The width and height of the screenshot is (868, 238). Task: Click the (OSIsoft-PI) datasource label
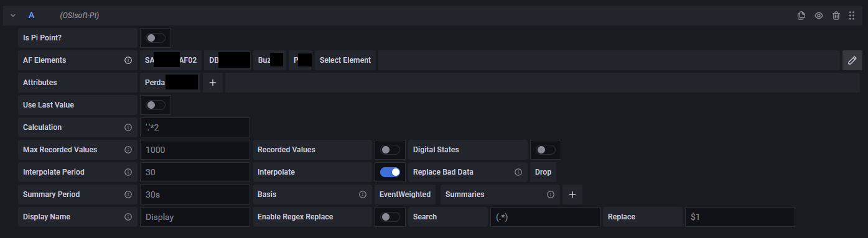(80, 16)
